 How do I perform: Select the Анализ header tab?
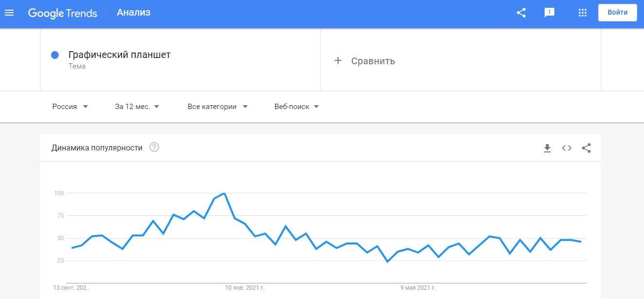pyautogui.click(x=133, y=13)
